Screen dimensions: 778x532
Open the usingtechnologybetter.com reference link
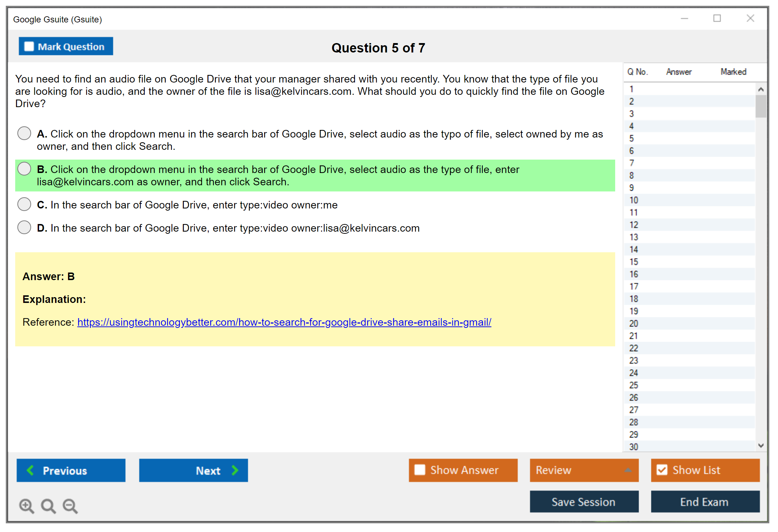pos(284,322)
